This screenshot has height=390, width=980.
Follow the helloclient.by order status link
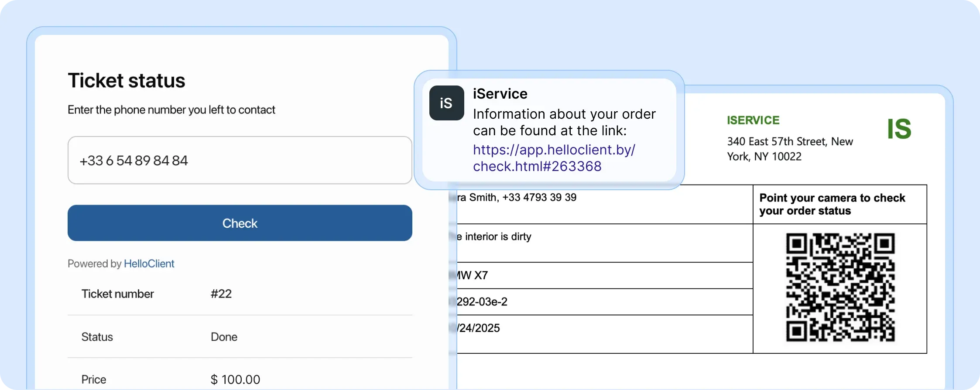click(554, 157)
